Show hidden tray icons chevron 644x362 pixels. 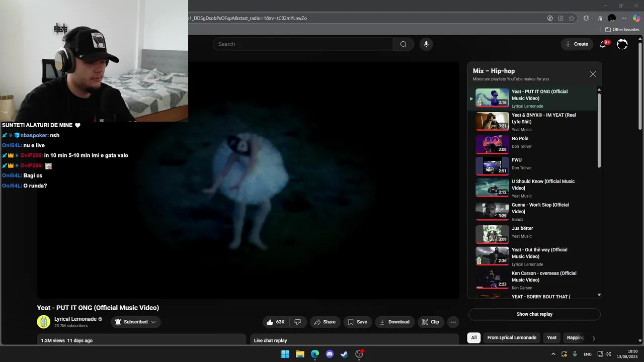click(554, 354)
